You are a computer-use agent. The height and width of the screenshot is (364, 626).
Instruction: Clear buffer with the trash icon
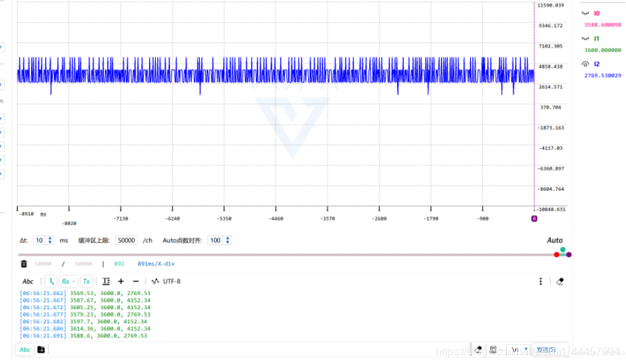24,264
